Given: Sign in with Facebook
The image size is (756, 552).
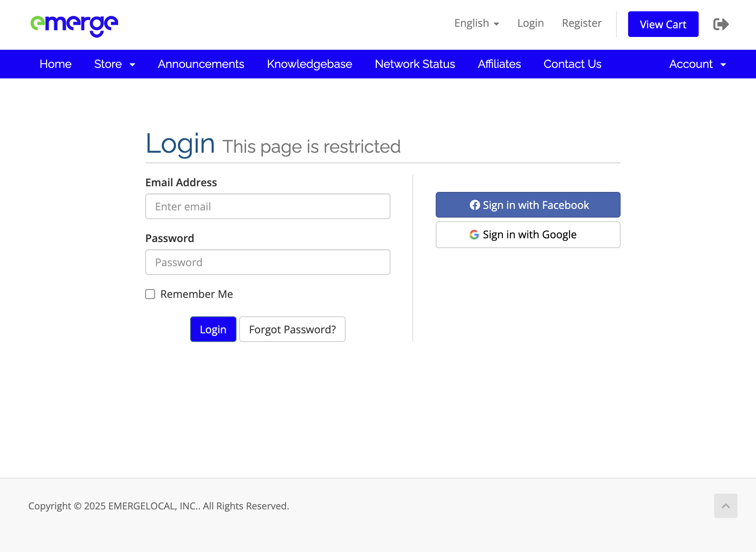Looking at the screenshot, I should (x=528, y=205).
